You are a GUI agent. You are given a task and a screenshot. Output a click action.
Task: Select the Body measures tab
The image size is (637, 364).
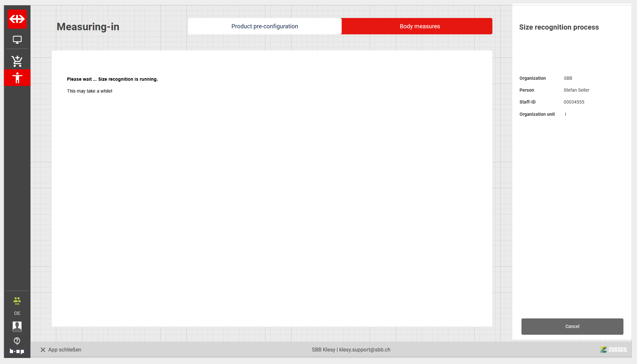(x=419, y=26)
